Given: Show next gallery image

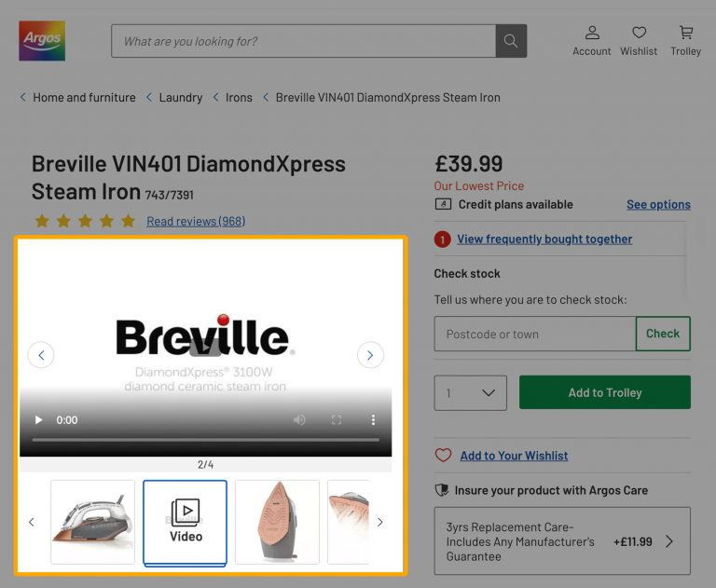Looking at the screenshot, I should coord(370,355).
